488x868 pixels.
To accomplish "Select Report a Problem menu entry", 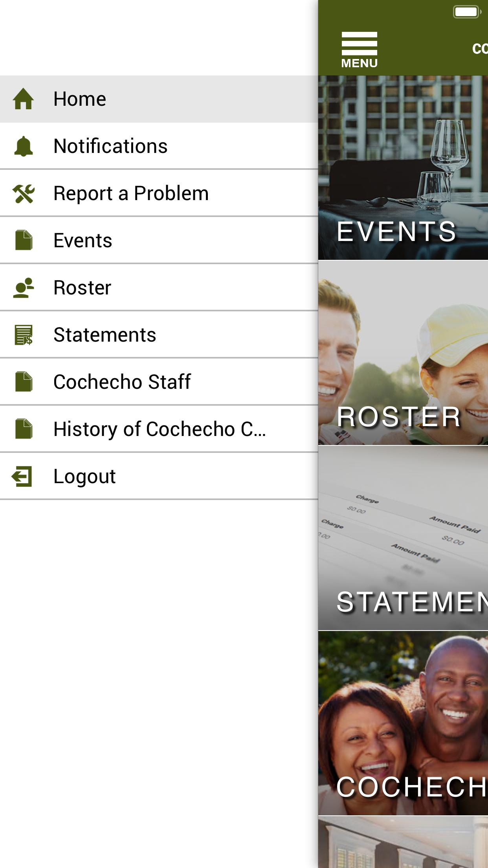I will click(159, 193).
